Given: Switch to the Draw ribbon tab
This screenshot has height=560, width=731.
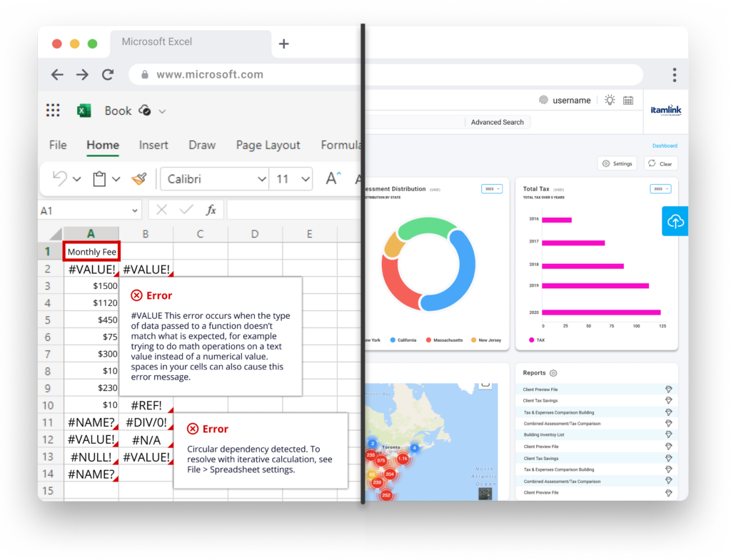Looking at the screenshot, I should 202,145.
